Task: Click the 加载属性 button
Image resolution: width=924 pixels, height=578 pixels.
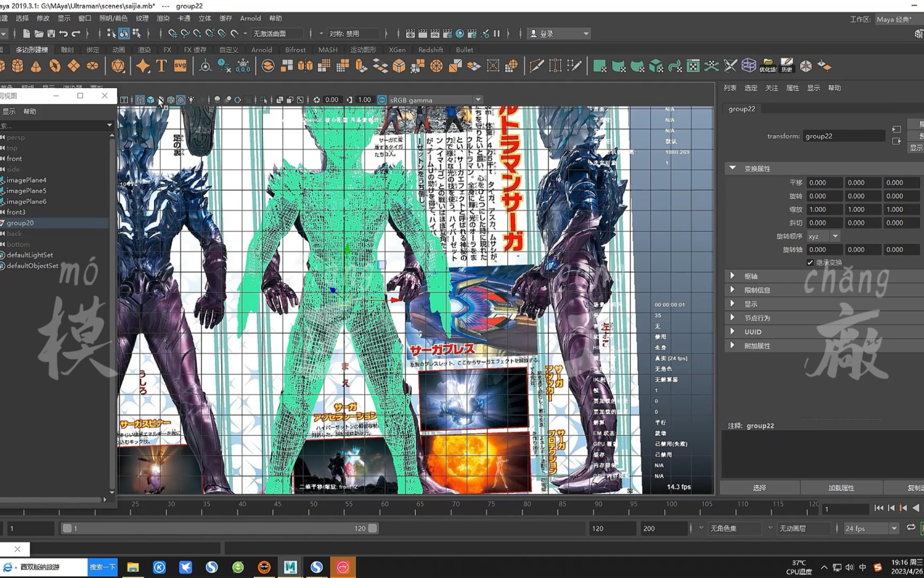Action: click(x=841, y=488)
